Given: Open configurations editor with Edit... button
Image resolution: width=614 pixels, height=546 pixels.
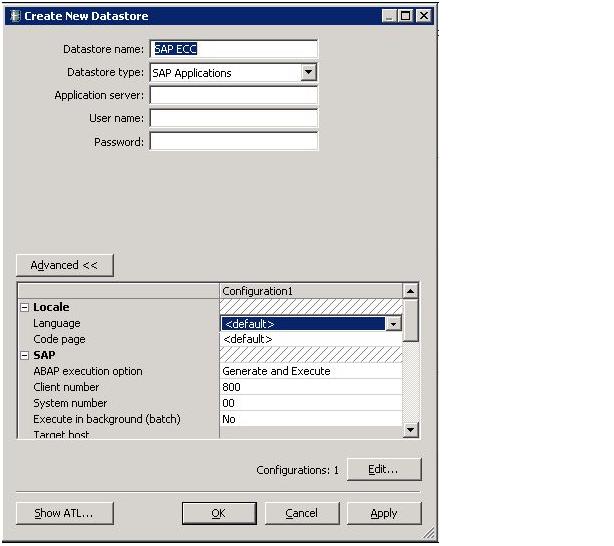Looking at the screenshot, I should point(384,469).
